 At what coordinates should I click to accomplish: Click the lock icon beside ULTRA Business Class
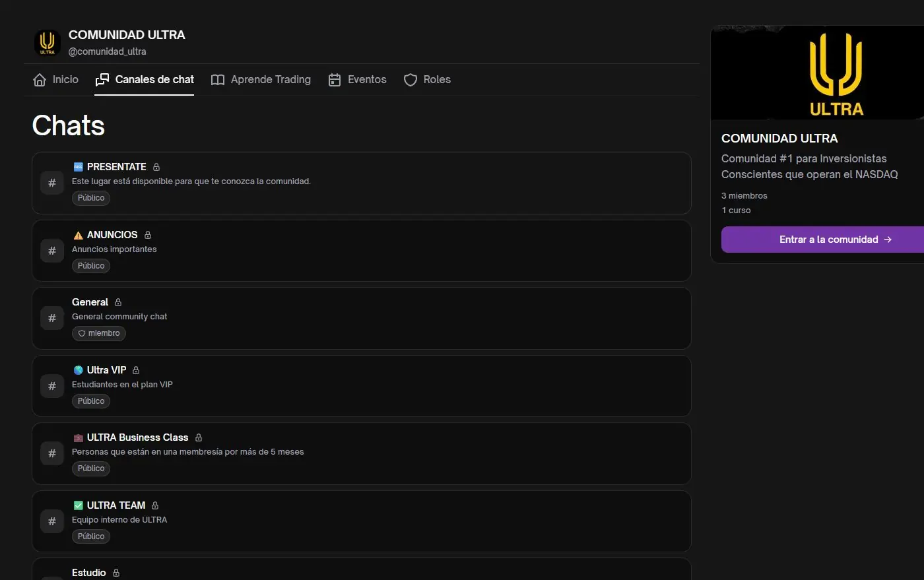[x=199, y=437]
